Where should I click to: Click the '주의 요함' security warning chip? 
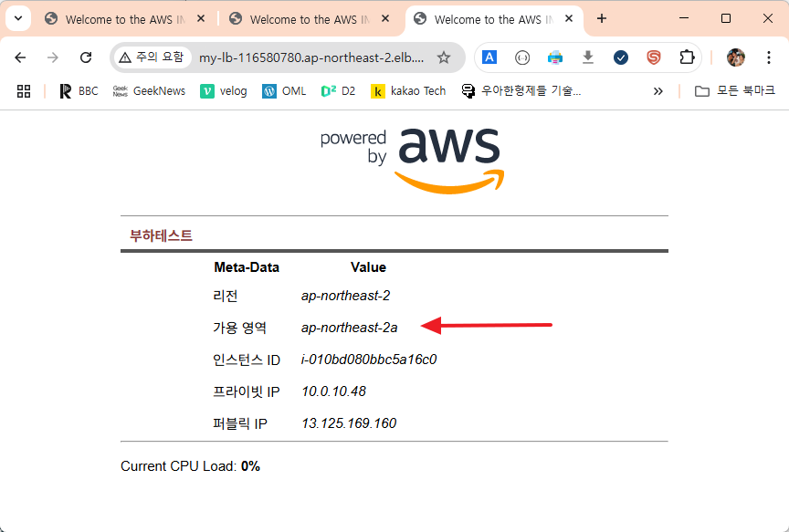click(x=152, y=57)
